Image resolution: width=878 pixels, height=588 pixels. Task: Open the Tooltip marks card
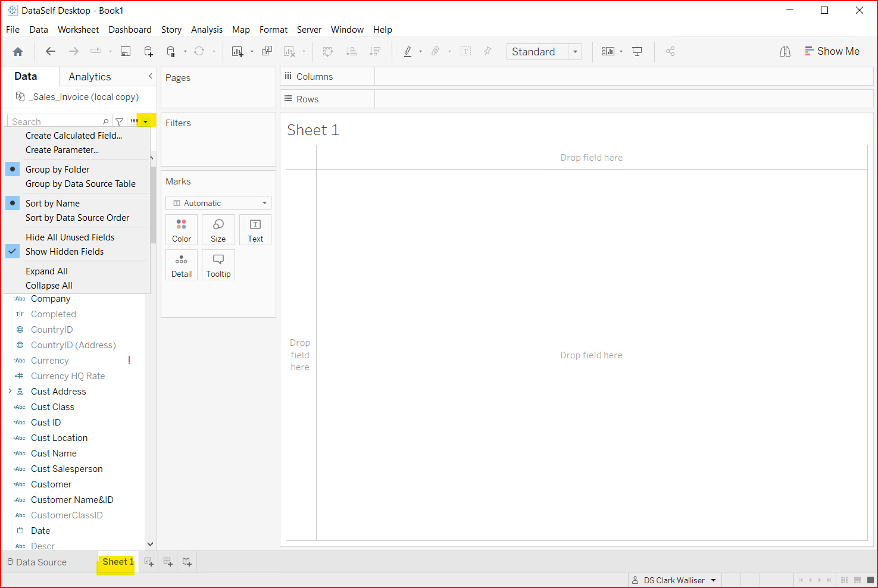(218, 265)
